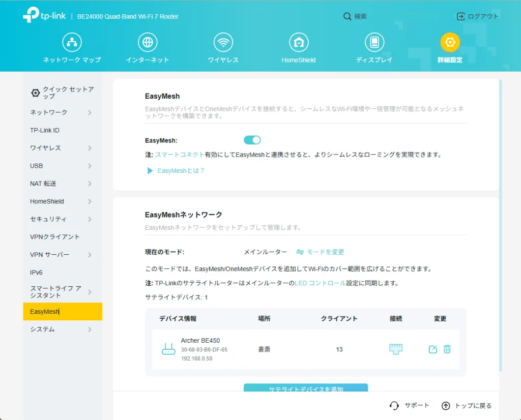The image size is (521, 420).
Task: Click the page vertical scrollbar
Action: [x=501, y=226]
